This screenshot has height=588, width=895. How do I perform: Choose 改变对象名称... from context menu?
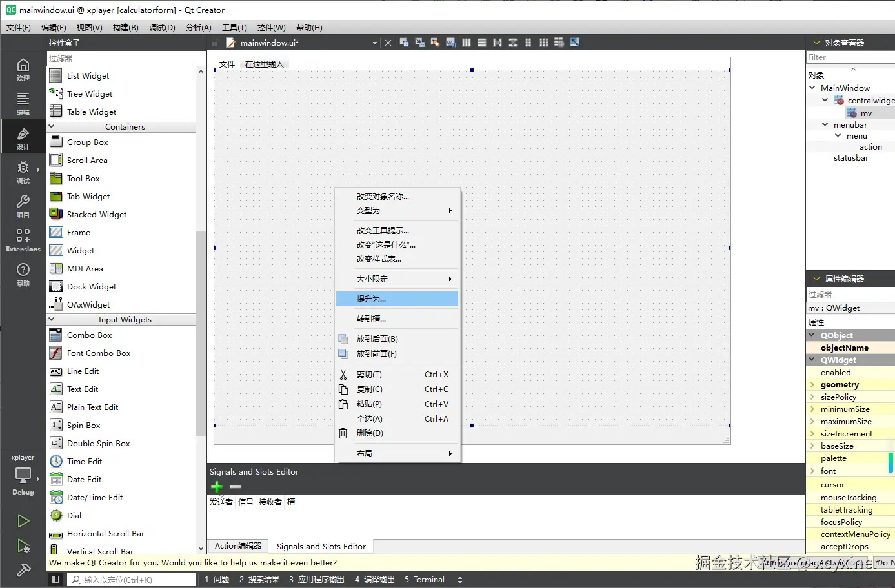(x=397, y=196)
